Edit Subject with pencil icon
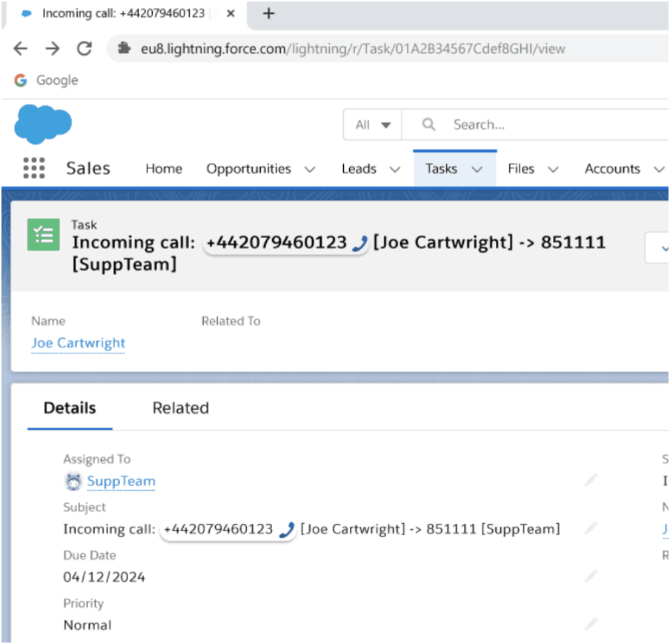The image size is (670, 644). 591,528
